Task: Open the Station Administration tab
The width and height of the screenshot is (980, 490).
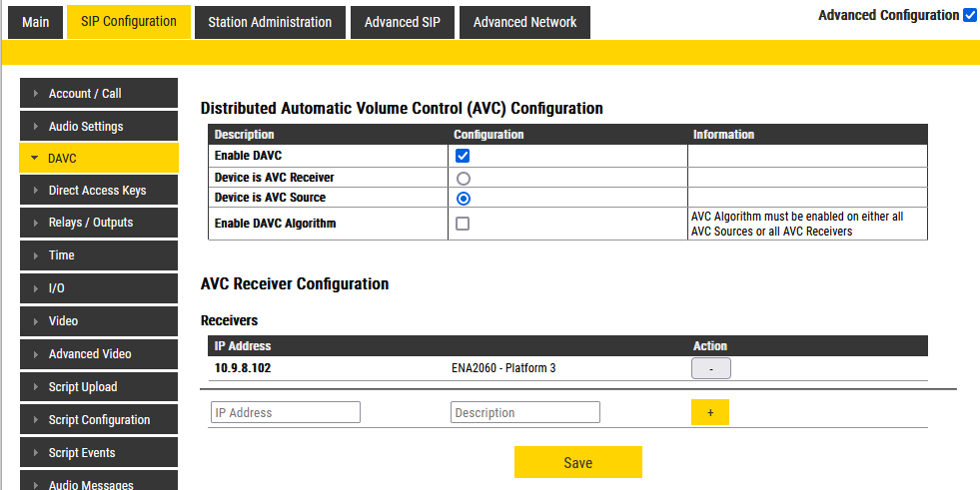Action: click(x=270, y=22)
